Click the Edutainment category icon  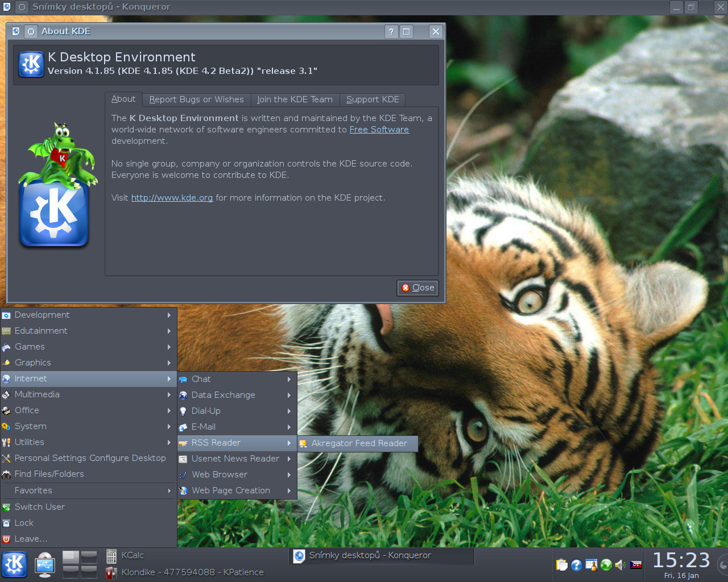pos(6,331)
